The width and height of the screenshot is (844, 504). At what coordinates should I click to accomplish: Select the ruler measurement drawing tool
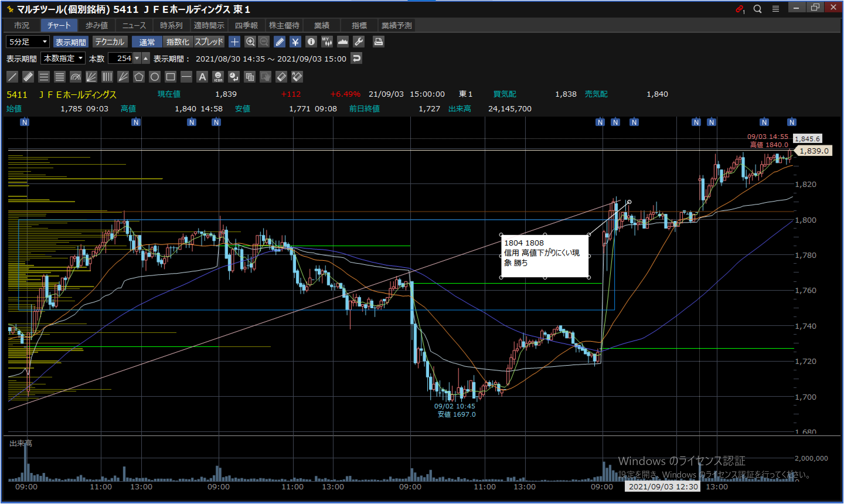[28, 77]
